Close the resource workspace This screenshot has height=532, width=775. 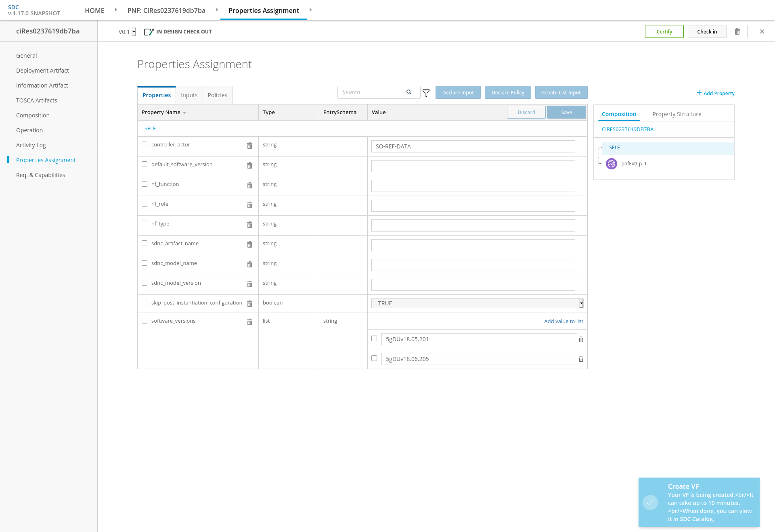[762, 31]
